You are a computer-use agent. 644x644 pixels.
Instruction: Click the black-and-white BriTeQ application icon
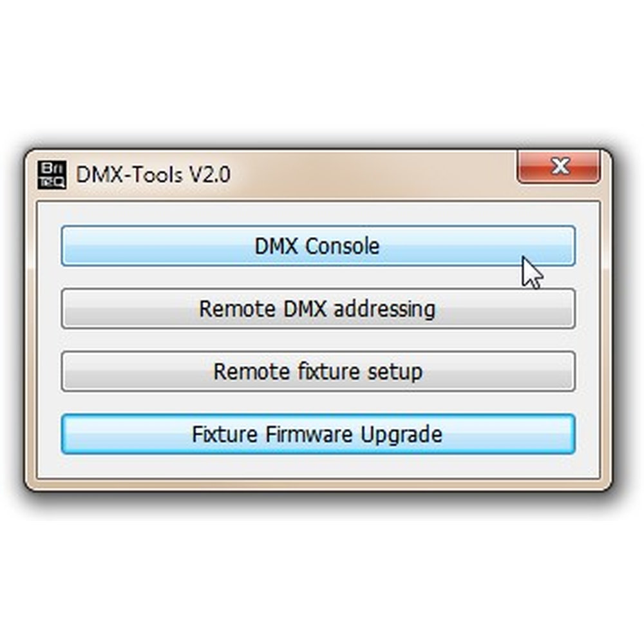pos(52,175)
